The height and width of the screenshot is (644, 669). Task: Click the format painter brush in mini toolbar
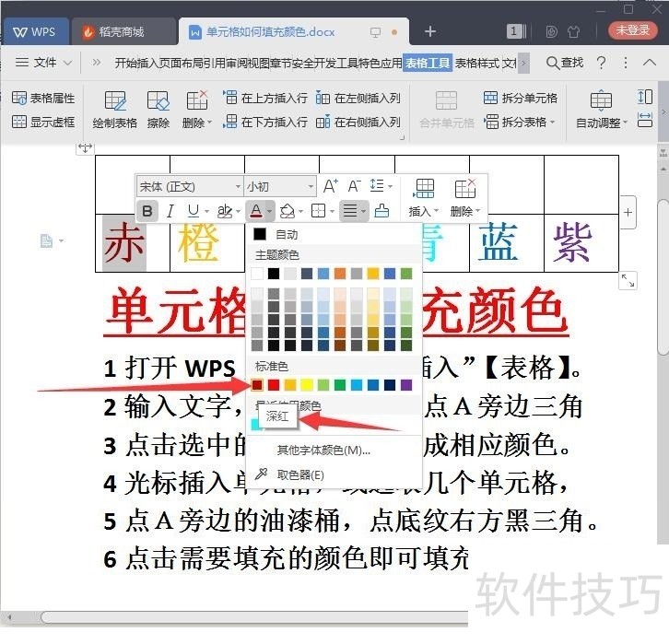381,211
